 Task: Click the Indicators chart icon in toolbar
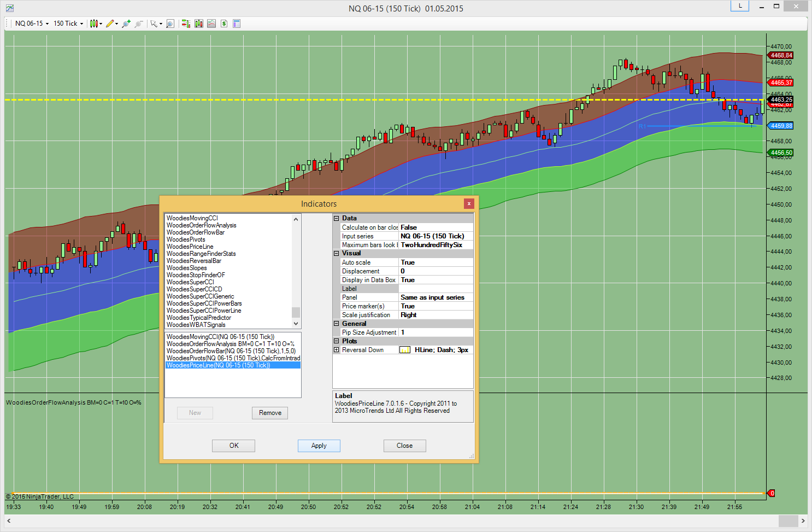211,24
